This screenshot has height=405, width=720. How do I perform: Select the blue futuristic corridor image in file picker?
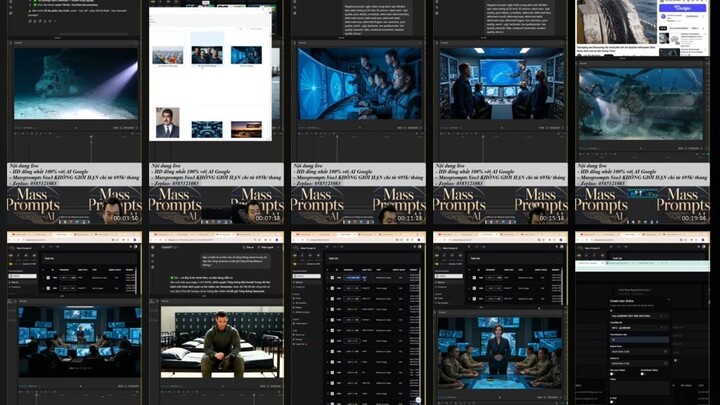pyautogui.click(x=207, y=129)
